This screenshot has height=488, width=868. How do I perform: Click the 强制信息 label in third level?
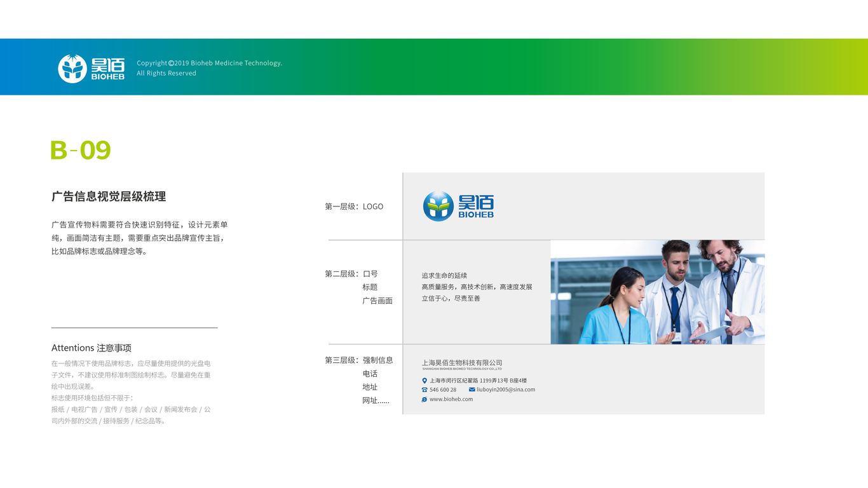tap(377, 360)
